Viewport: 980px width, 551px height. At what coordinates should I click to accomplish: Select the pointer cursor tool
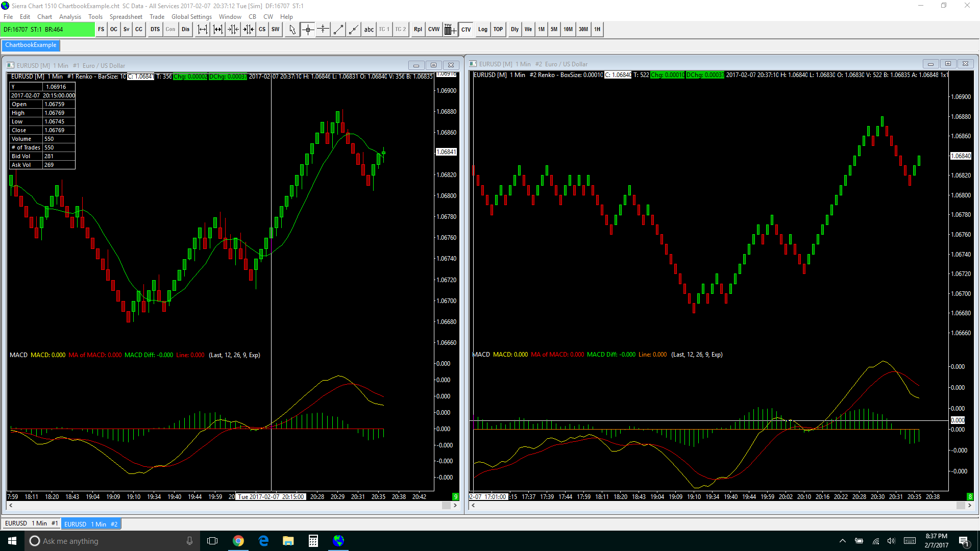(292, 30)
